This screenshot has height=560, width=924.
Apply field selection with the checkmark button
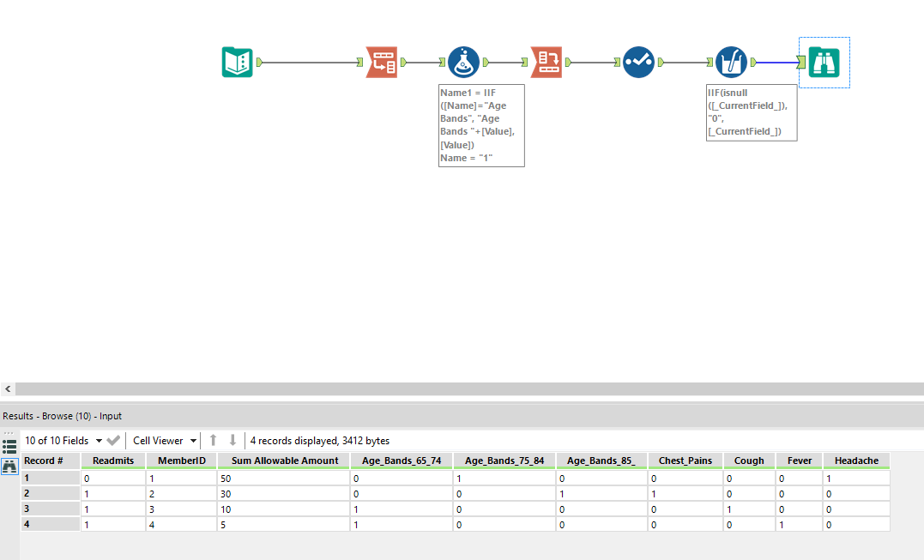coord(113,440)
